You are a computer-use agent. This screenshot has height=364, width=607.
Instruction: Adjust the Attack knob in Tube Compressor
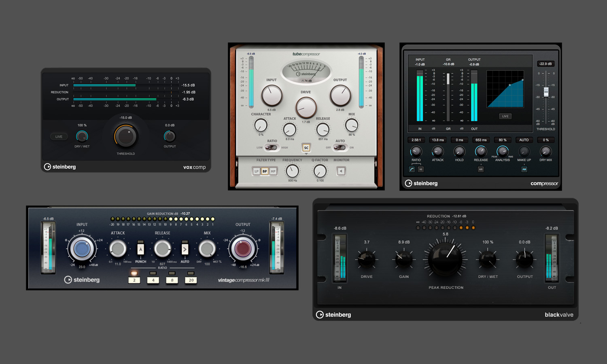(289, 130)
